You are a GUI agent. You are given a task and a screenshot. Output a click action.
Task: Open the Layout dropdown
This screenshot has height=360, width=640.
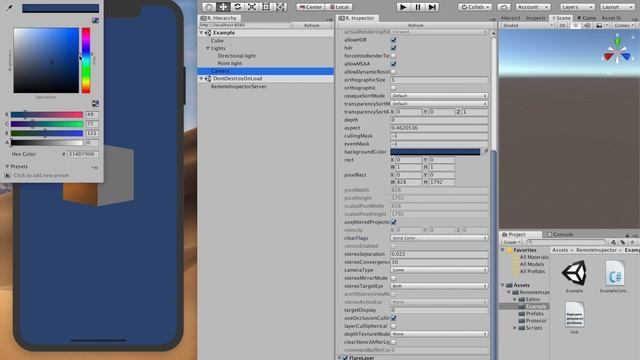click(x=616, y=7)
